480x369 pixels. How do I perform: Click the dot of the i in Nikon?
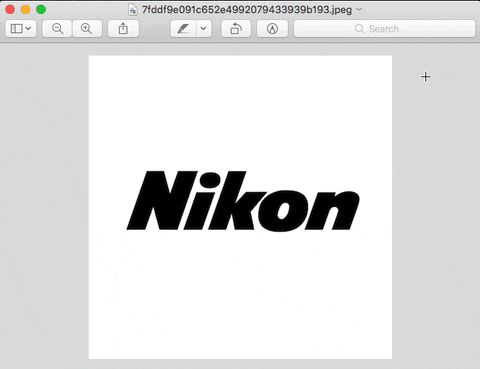click(211, 180)
